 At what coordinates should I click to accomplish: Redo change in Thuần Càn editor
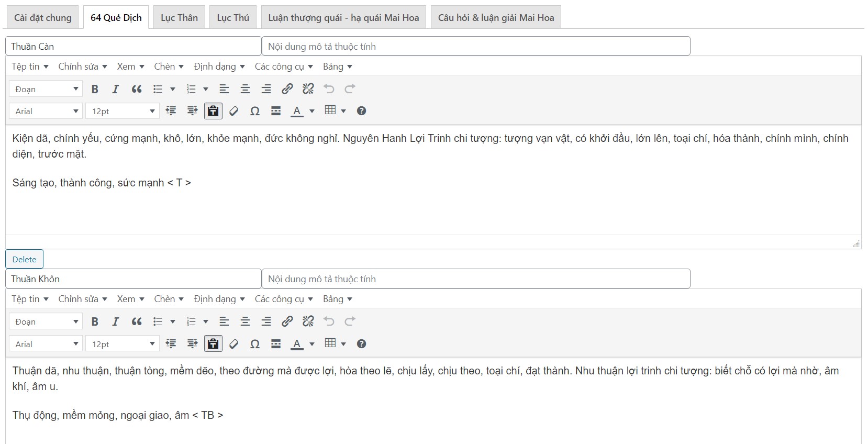click(x=350, y=89)
